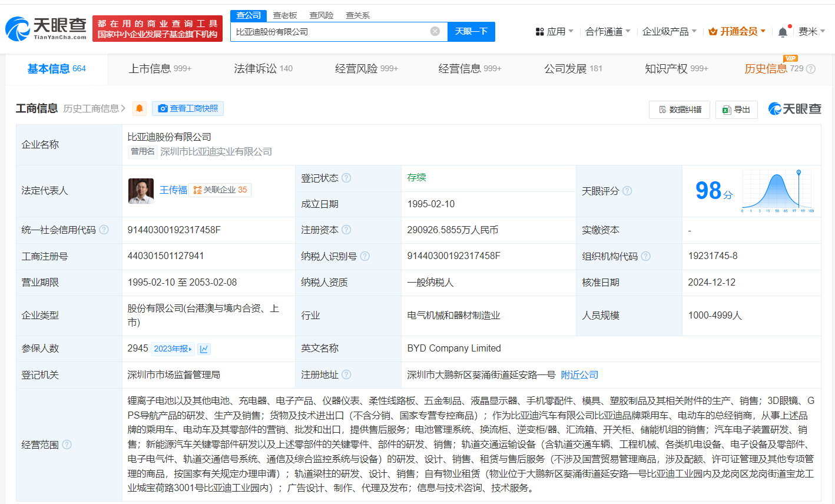Open the 2023年报 year selector

pos(173,349)
